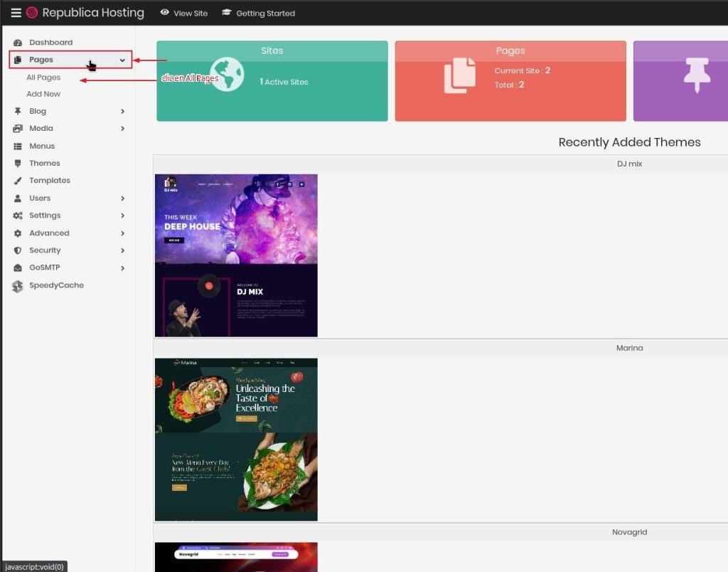Select the Marina theme thumbnail
Viewport: 728px width, 572px height.
click(236, 440)
